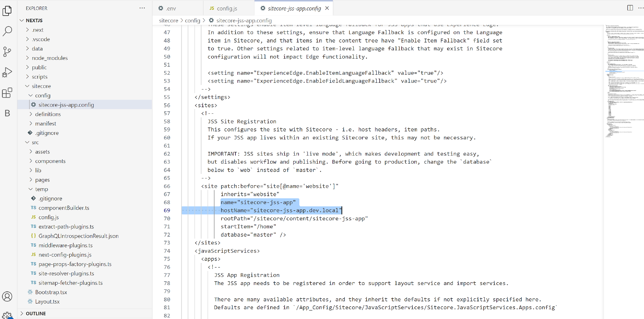Screen dimensions: 644x319
Task: Open middleware-plugins.ts file
Action: click(85, 245)
